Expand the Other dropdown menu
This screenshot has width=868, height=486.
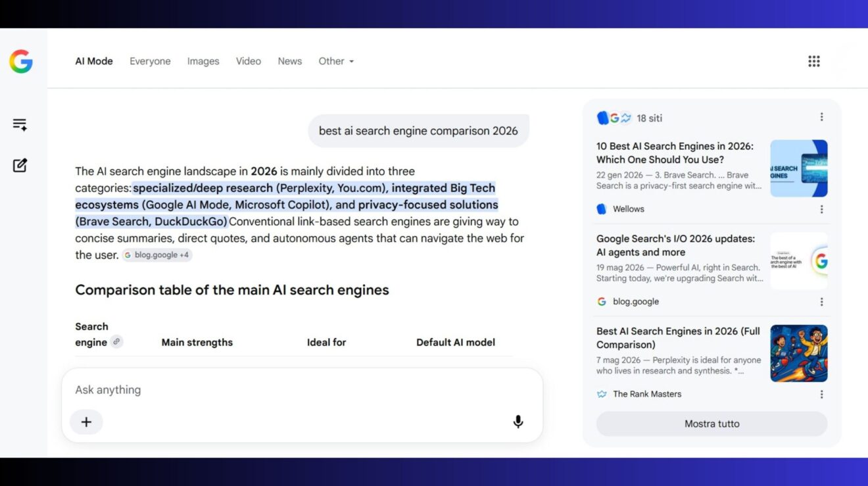pyautogui.click(x=336, y=61)
